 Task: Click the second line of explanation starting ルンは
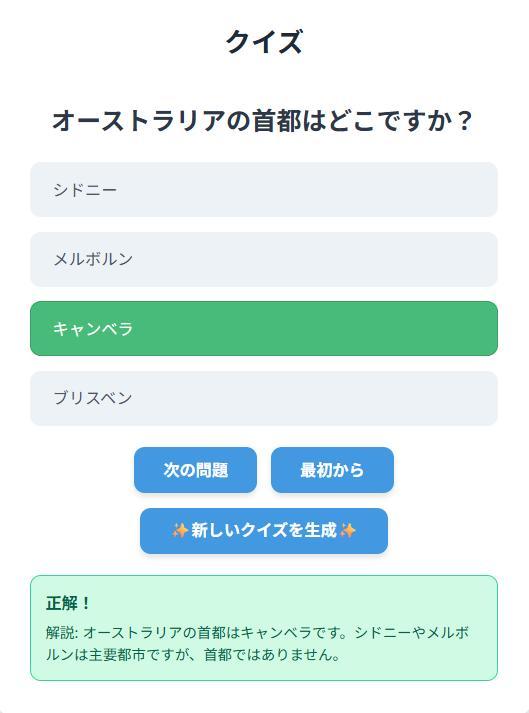[x=193, y=655]
